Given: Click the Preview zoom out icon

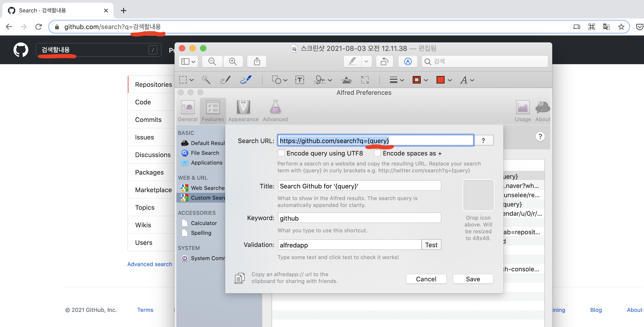Looking at the screenshot, I should pyautogui.click(x=212, y=61).
